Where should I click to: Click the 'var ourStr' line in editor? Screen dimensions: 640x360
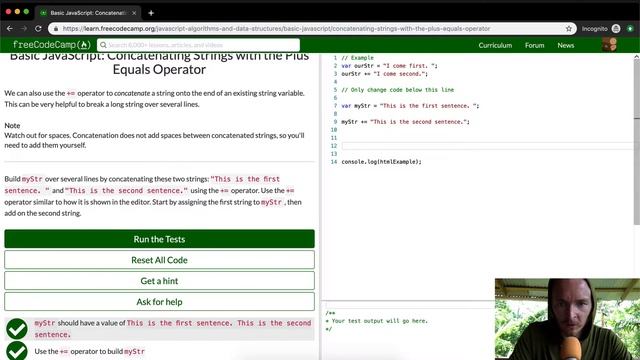(389, 66)
